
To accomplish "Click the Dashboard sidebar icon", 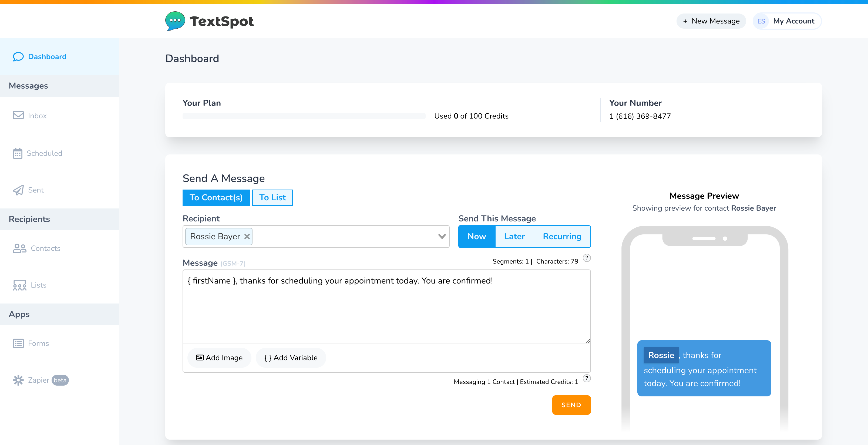I will pyautogui.click(x=19, y=56).
